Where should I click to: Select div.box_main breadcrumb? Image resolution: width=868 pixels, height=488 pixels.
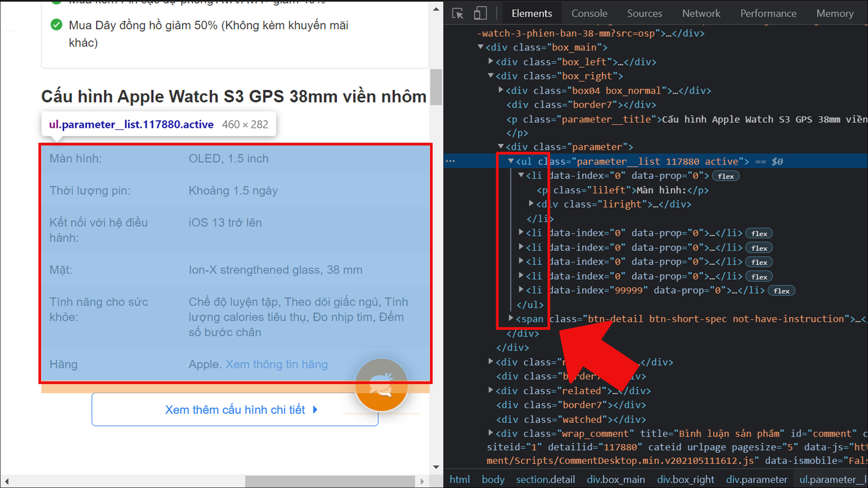(x=616, y=479)
